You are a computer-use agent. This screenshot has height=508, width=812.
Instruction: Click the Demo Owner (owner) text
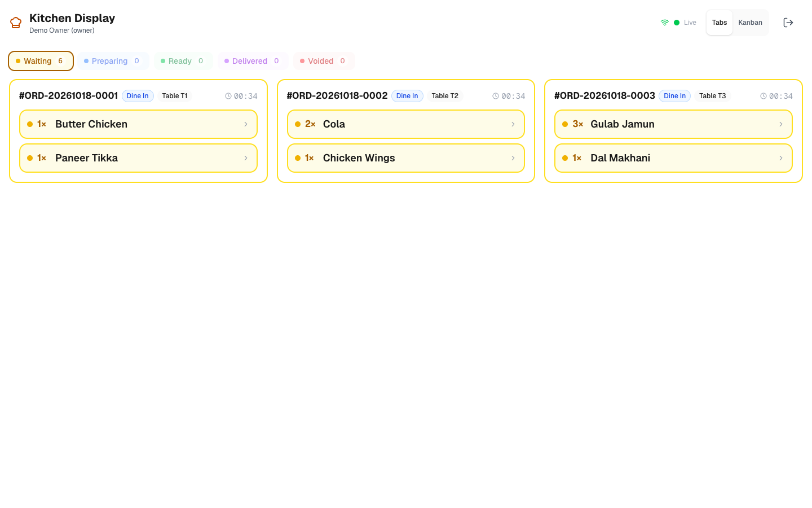click(x=62, y=30)
